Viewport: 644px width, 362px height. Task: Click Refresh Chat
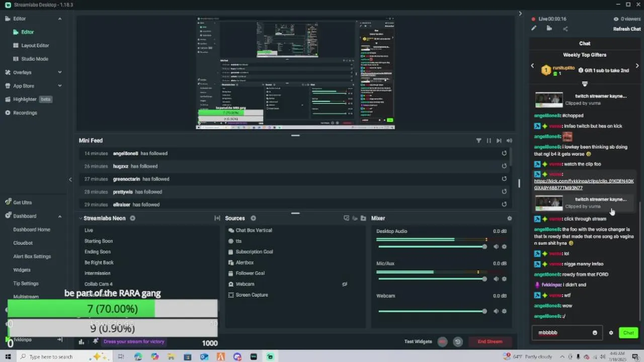point(627,29)
